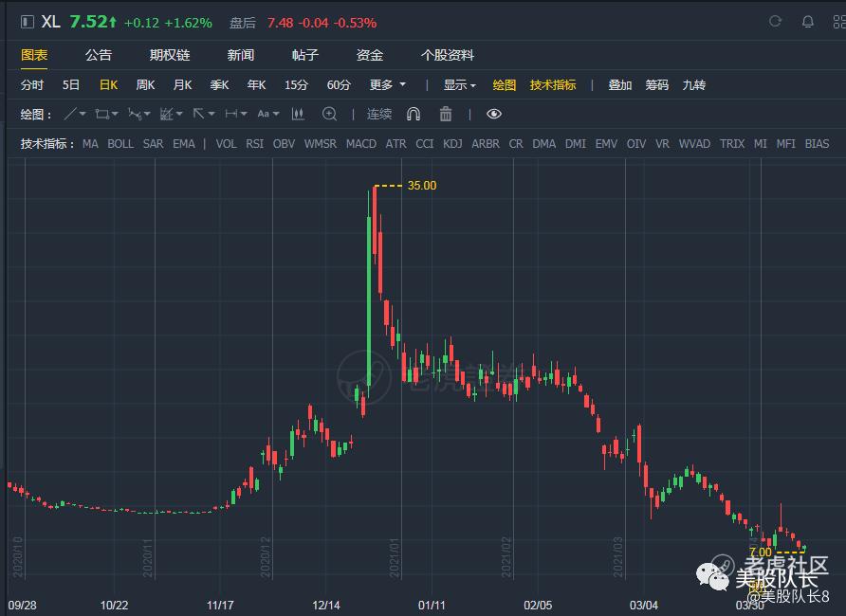Select 日K daily candlestick period
Screen dimensions: 846x616
(x=108, y=85)
